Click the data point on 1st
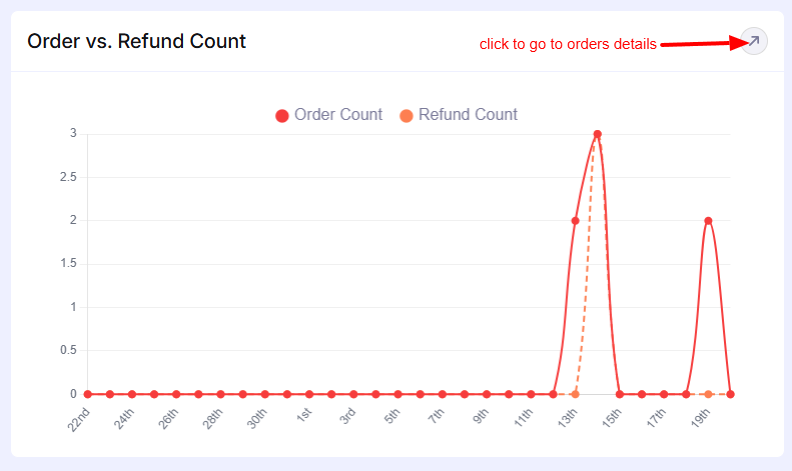792x471 pixels. click(310, 394)
